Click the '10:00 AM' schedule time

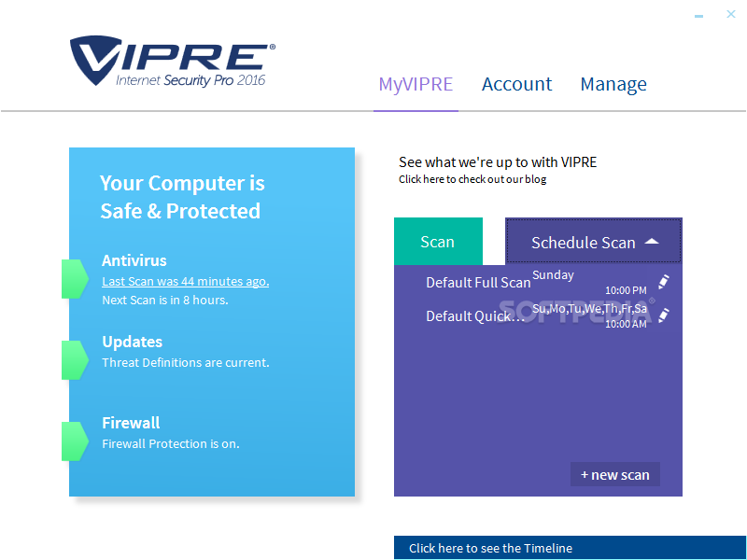pyautogui.click(x=626, y=324)
